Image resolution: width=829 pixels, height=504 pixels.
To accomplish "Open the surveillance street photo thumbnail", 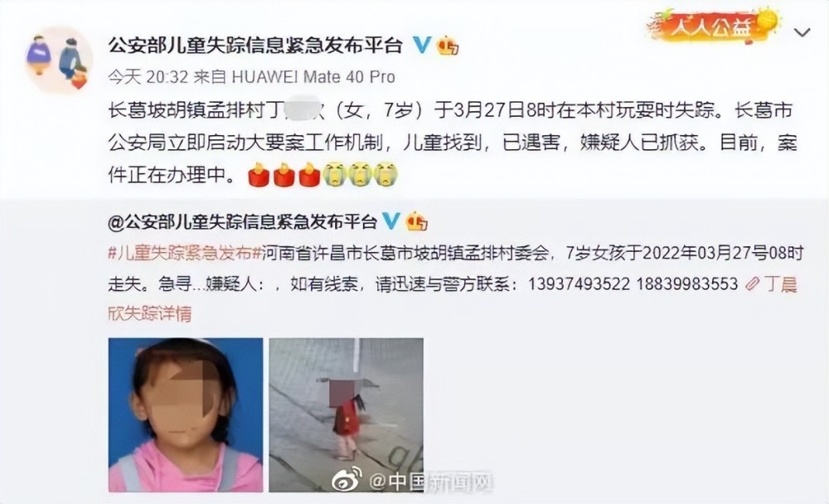I will tap(347, 415).
